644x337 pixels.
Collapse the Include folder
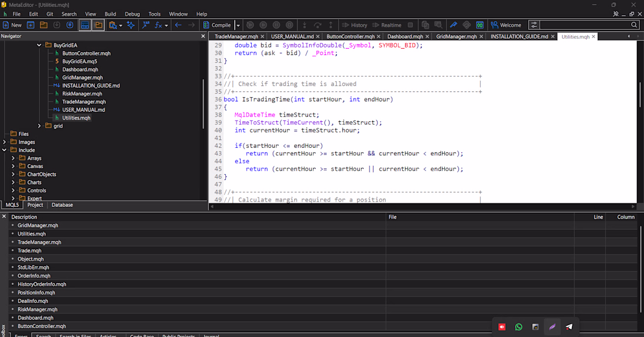5,150
